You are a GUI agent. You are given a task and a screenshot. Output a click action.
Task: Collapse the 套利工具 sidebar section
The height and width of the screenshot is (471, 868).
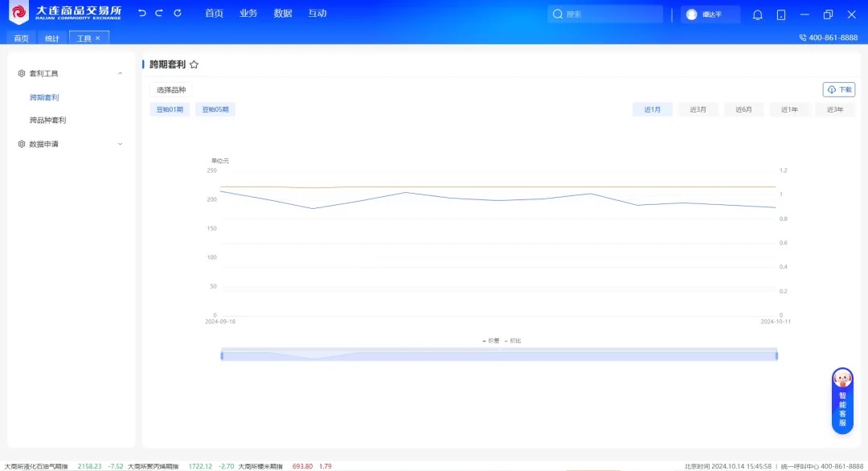click(120, 74)
